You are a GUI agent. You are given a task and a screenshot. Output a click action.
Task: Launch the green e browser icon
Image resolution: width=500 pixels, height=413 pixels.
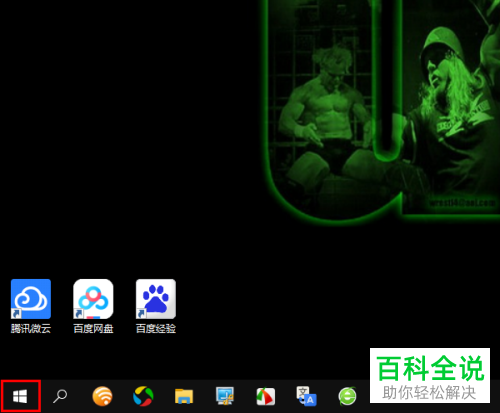click(x=347, y=396)
